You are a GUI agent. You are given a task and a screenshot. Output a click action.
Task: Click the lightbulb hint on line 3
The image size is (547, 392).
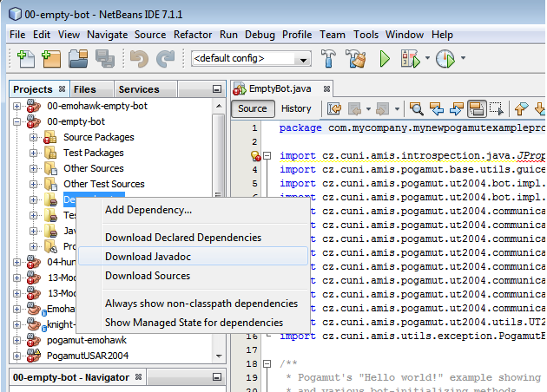256,156
